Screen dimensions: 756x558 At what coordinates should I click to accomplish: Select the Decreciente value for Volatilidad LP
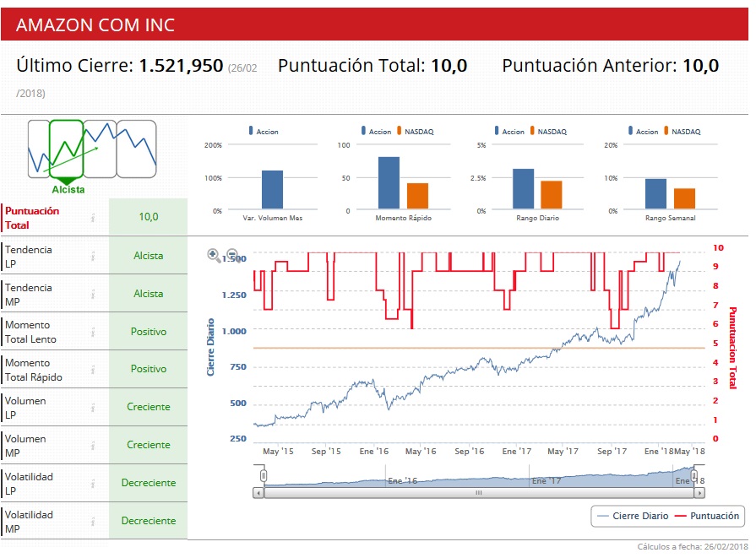click(149, 483)
